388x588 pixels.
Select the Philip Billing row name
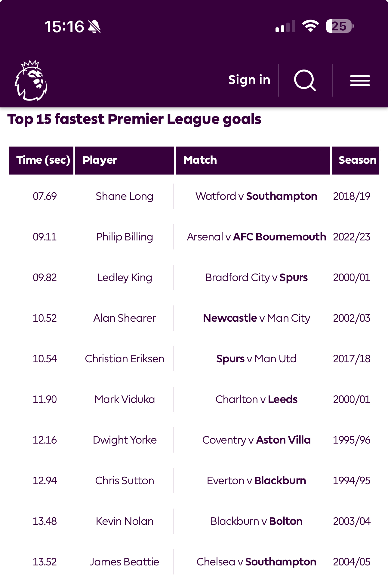124,237
